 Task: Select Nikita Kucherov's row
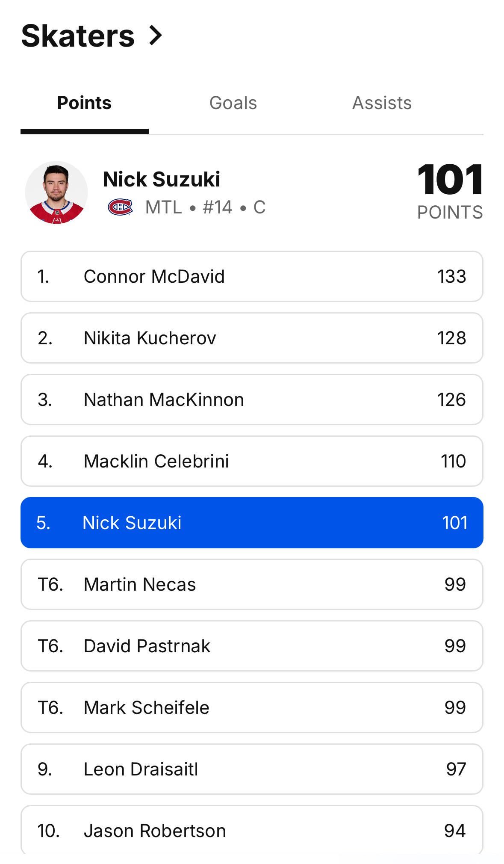(252, 338)
